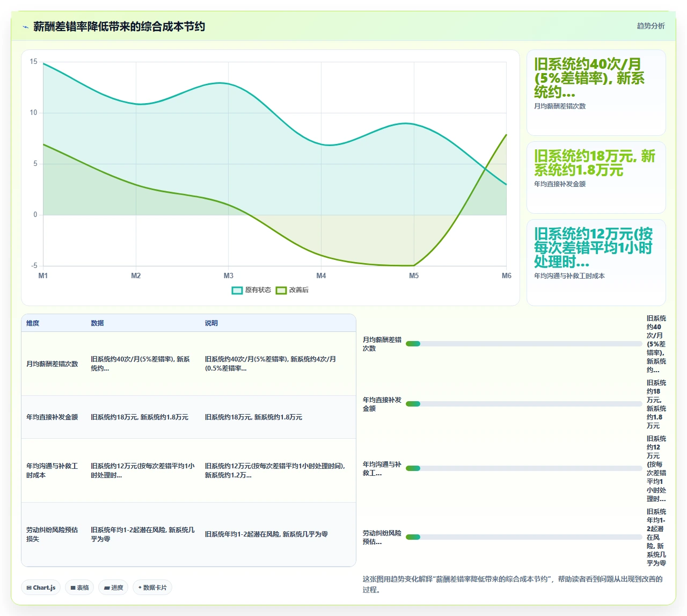The image size is (687, 616).
Task: Open the 年均直接补发金额 data card
Action: click(596, 178)
